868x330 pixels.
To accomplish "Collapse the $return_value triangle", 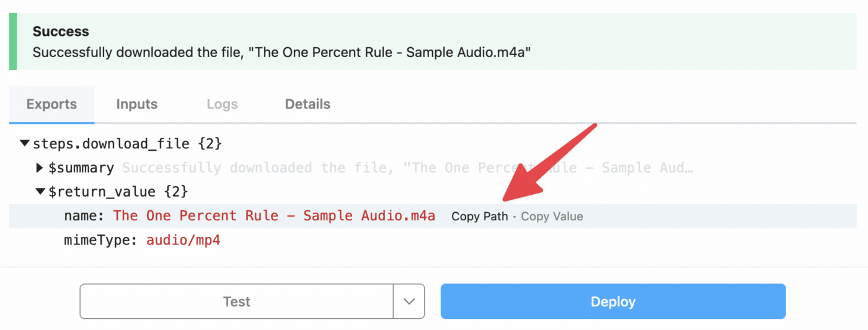I will tap(40, 192).
